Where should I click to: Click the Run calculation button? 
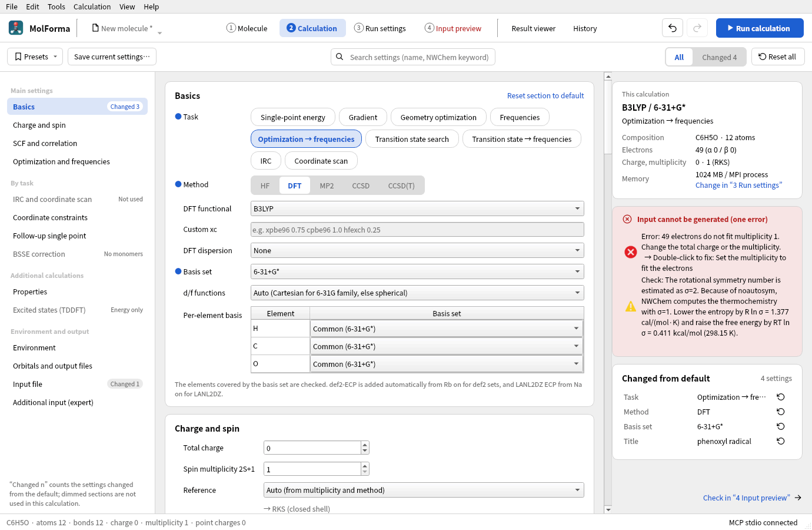(x=760, y=28)
